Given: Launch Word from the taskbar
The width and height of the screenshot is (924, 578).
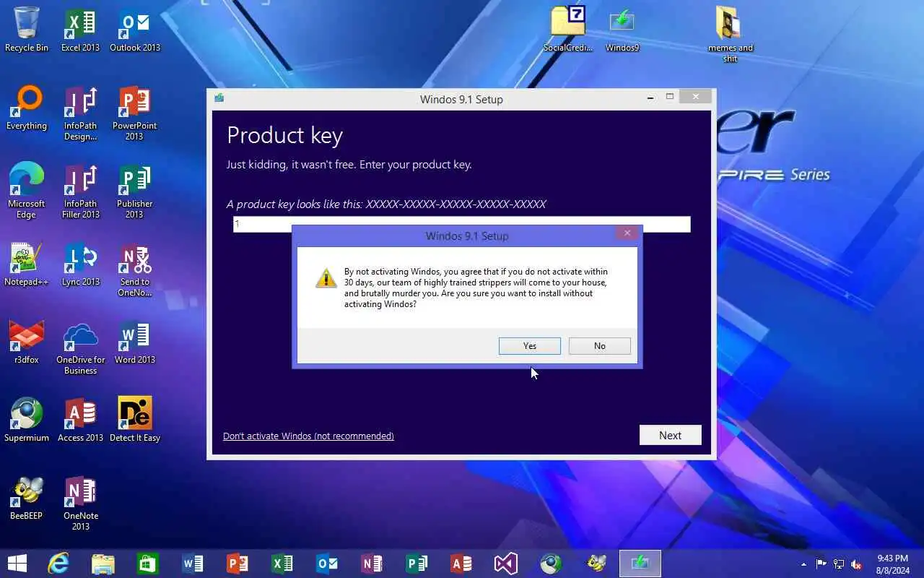Looking at the screenshot, I should coord(193,564).
